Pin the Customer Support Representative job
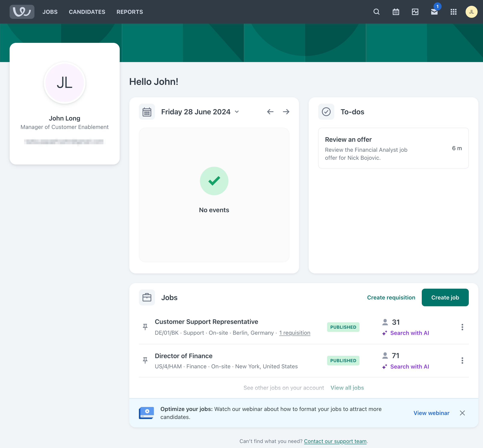The width and height of the screenshot is (483, 448). (x=145, y=327)
